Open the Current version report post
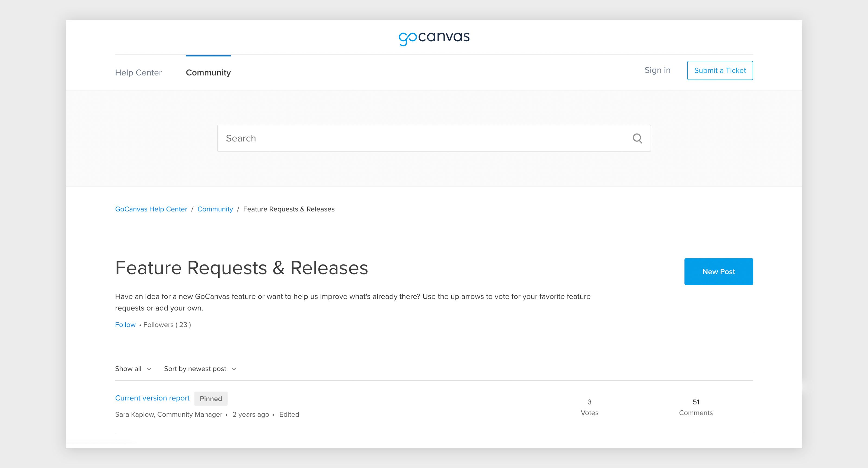 152,398
